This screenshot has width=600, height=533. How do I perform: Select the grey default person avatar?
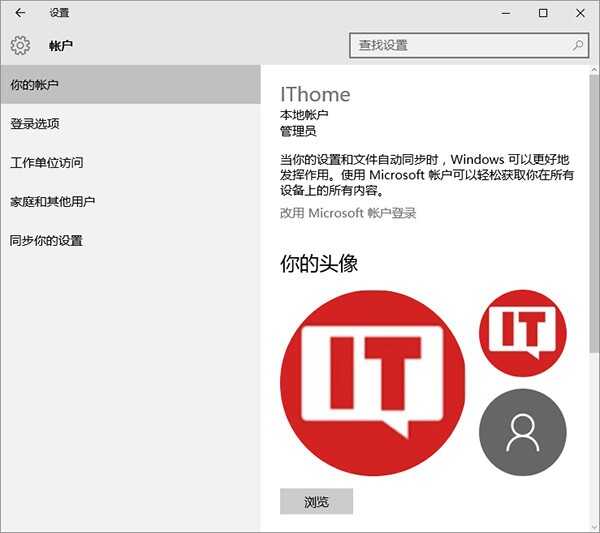[x=522, y=432]
